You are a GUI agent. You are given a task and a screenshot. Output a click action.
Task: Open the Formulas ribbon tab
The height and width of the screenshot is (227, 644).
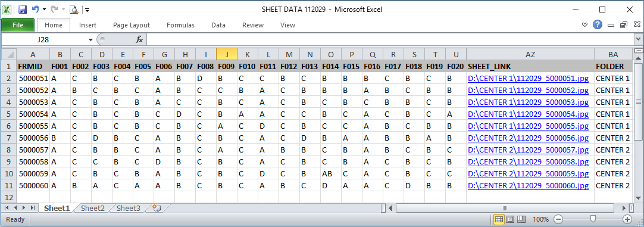coord(180,25)
